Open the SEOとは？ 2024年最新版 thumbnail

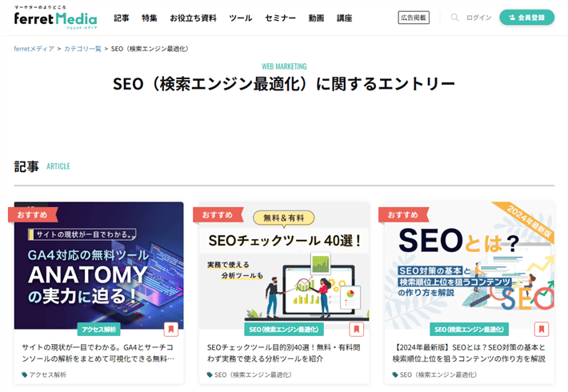(x=470, y=265)
